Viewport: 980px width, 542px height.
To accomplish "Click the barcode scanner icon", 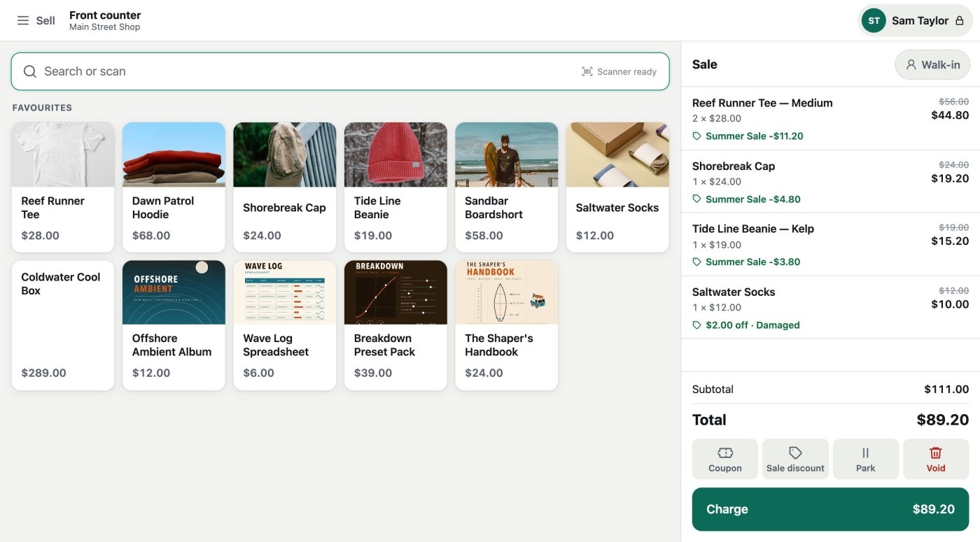I will 587,71.
